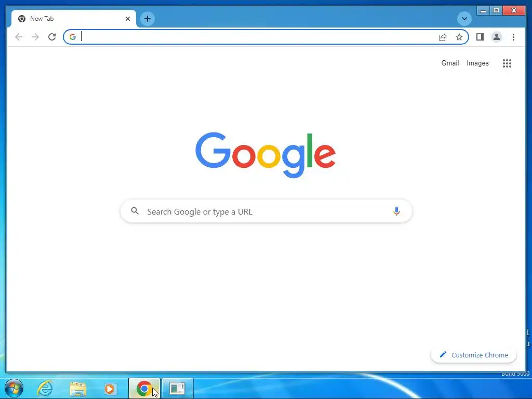
Task: Go back using the back arrow
Action: click(x=19, y=37)
